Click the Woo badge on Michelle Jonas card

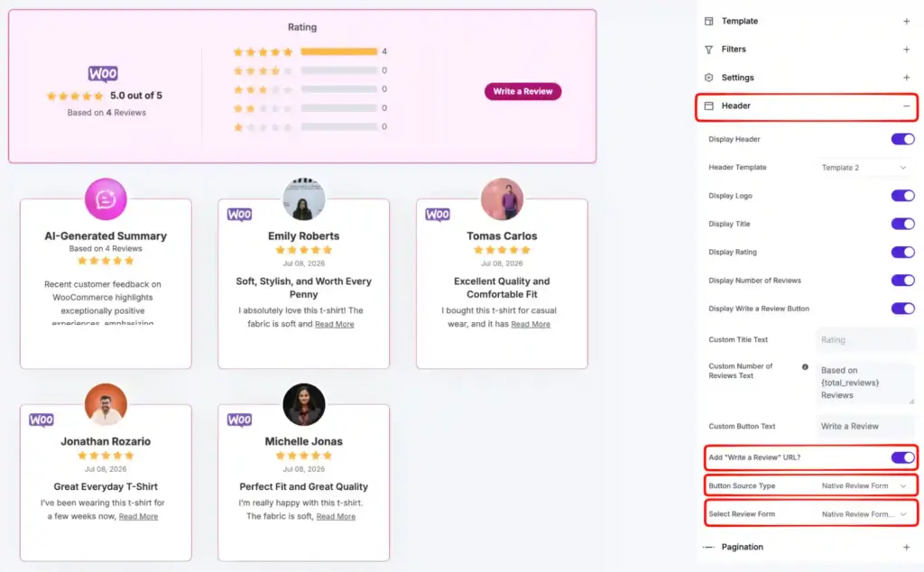point(239,420)
